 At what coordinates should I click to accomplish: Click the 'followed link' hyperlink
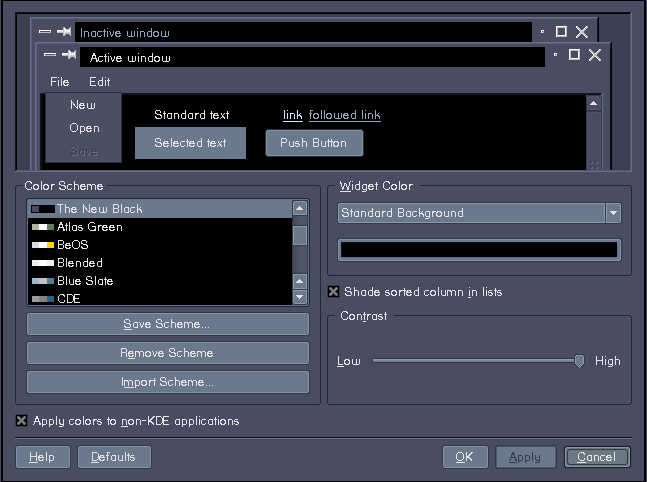point(345,115)
